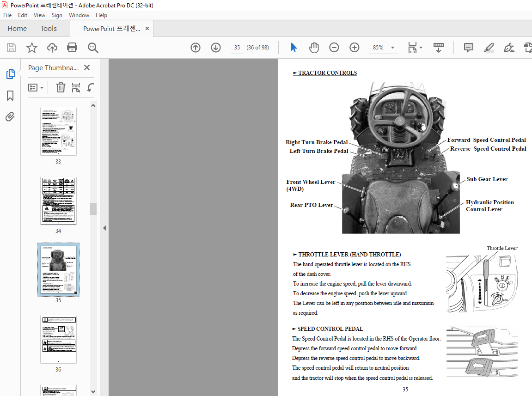The width and height of the screenshot is (532, 396).
Task: Click the Hydraulic Position Control Lever label
Action: (x=489, y=206)
